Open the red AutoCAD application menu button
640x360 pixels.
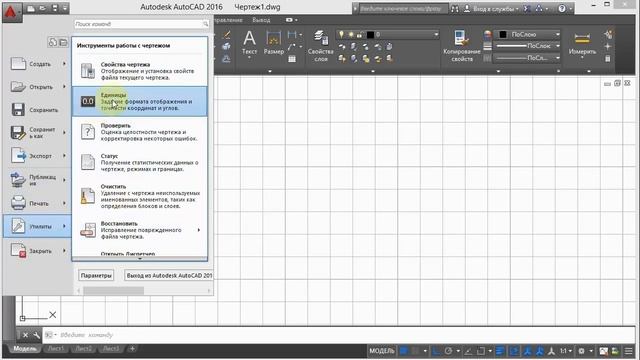[11, 12]
